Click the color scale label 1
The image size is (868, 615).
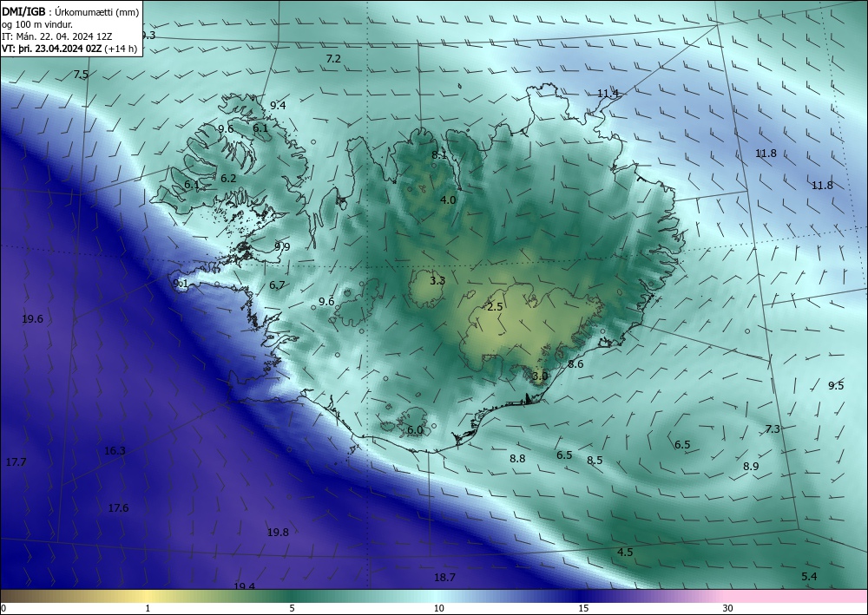148,608
